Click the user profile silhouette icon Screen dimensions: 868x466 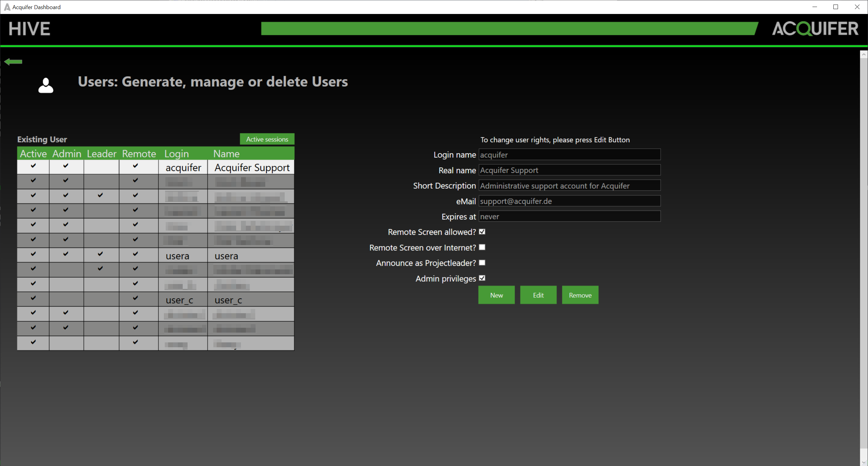[46, 85]
